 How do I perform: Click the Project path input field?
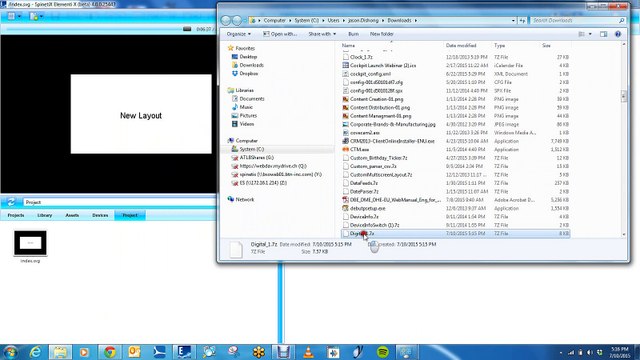tap(119, 202)
